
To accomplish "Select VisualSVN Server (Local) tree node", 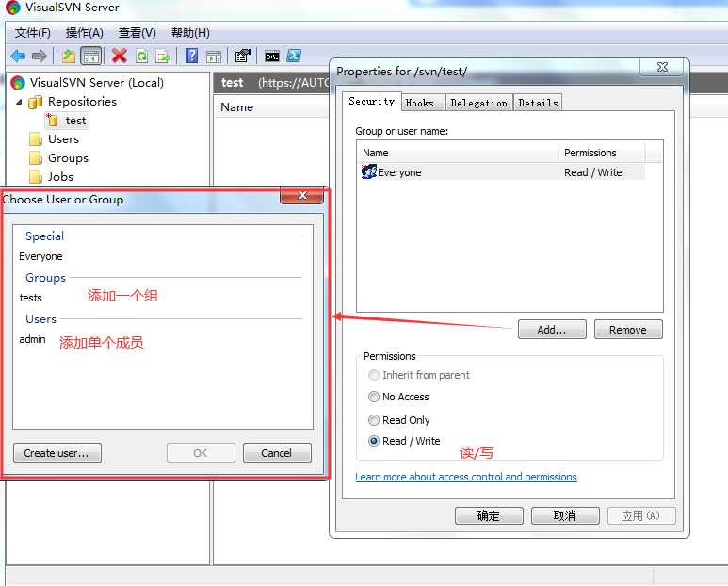I will (97, 83).
